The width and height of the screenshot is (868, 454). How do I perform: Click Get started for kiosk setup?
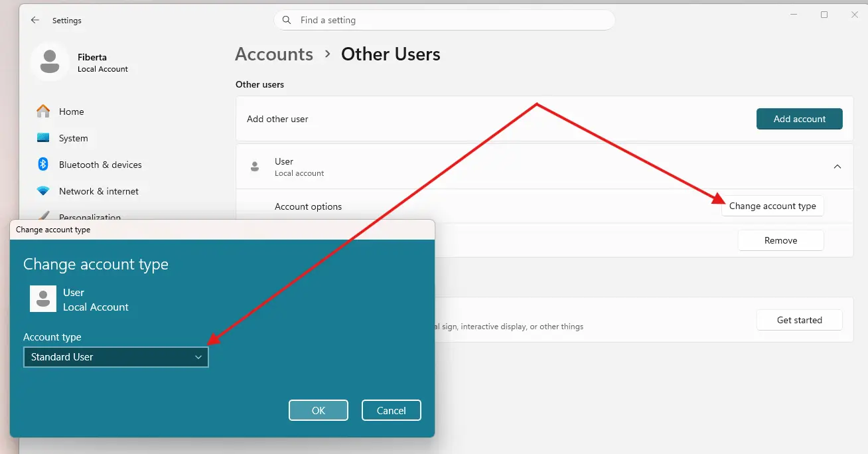point(799,320)
